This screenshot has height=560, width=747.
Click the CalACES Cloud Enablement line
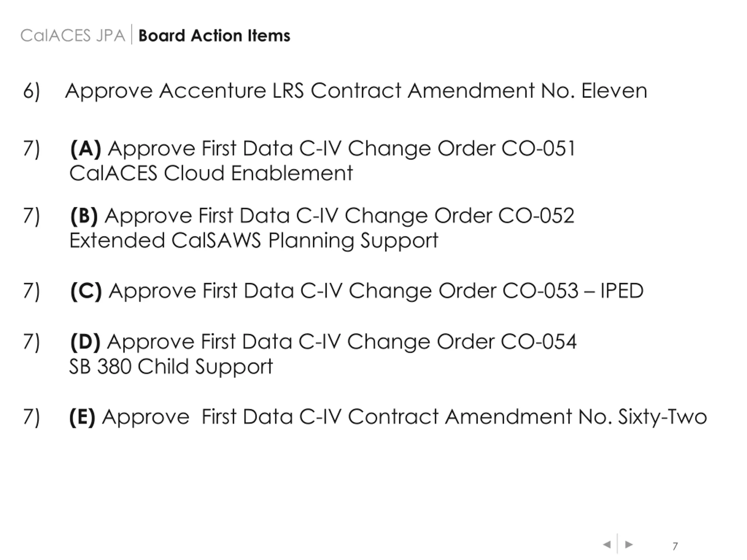211,173
